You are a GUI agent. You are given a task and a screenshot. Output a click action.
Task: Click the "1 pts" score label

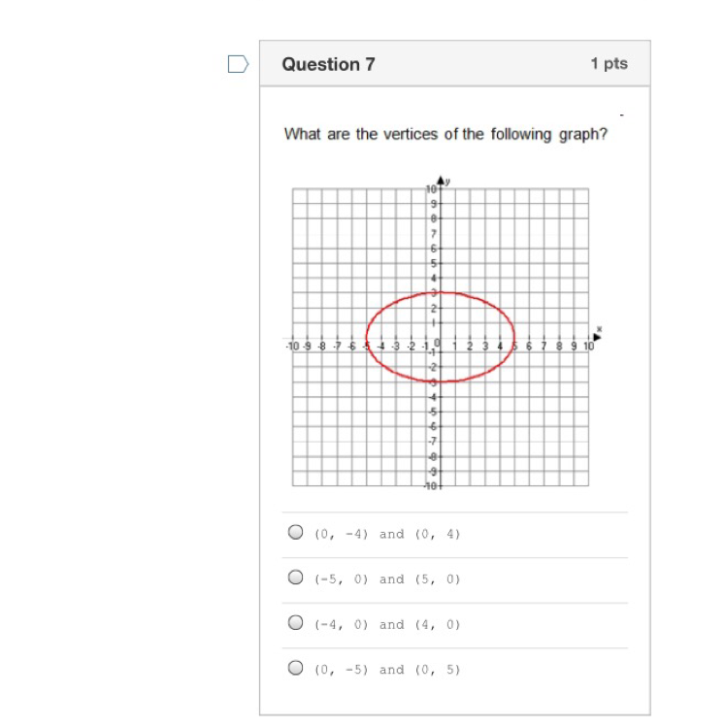click(x=609, y=64)
